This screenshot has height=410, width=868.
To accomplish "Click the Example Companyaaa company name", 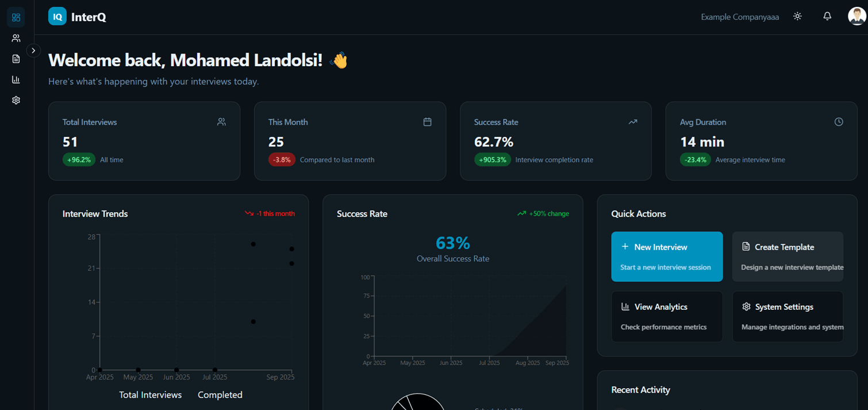I will tap(740, 17).
